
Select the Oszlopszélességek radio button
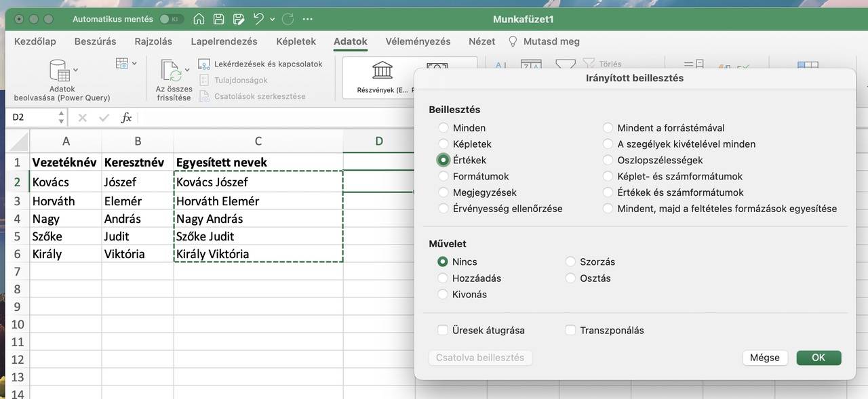point(608,160)
